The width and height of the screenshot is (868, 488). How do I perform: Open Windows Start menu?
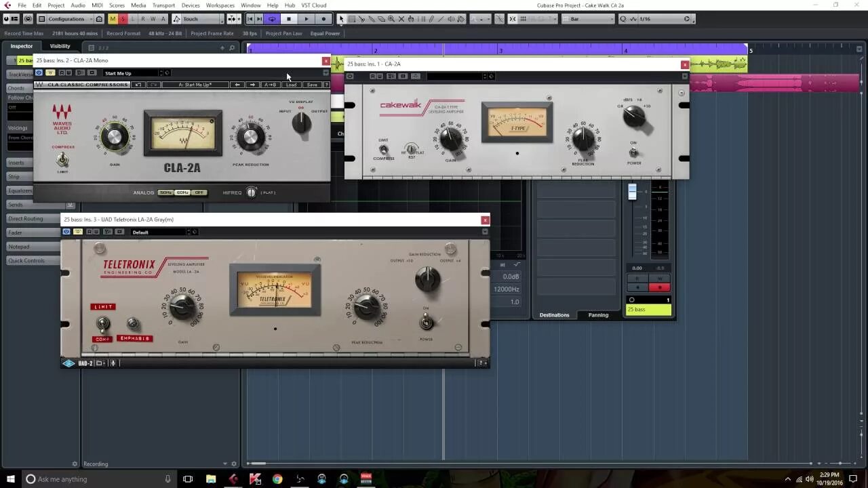(x=11, y=479)
